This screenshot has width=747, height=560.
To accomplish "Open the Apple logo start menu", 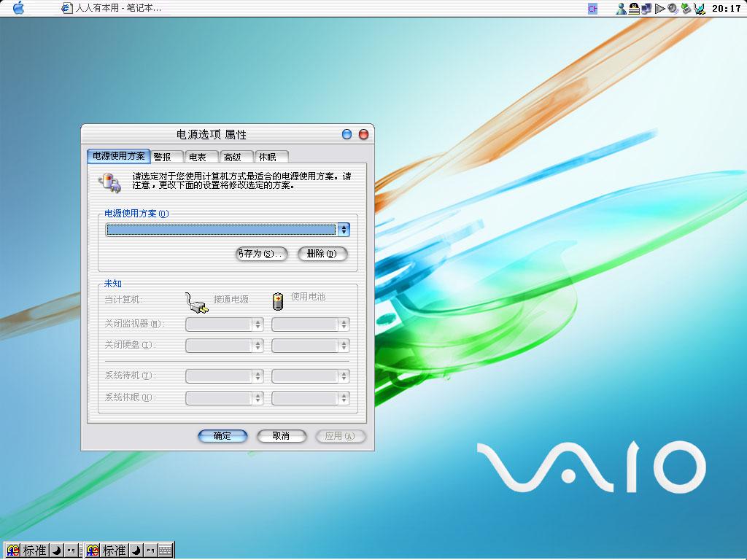I will [18, 7].
